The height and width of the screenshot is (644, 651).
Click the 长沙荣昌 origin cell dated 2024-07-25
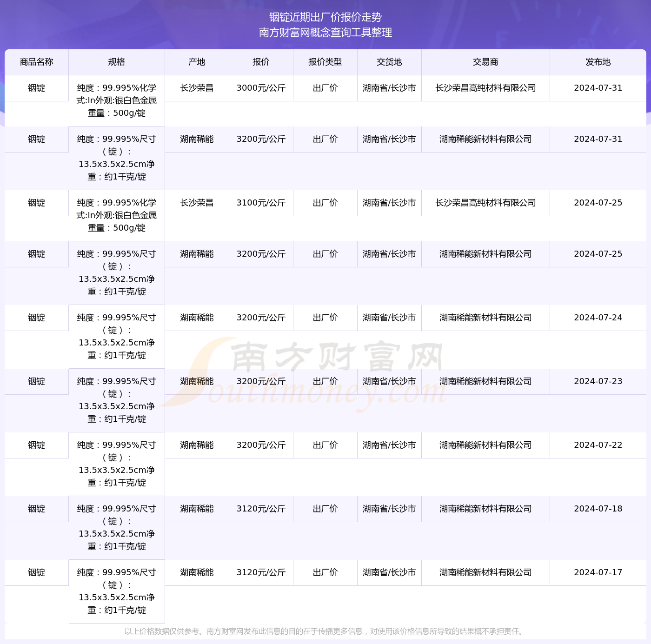tap(197, 203)
